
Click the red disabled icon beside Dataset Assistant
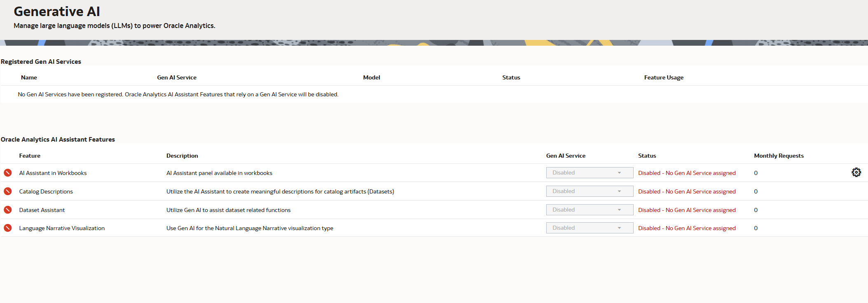pos(8,210)
